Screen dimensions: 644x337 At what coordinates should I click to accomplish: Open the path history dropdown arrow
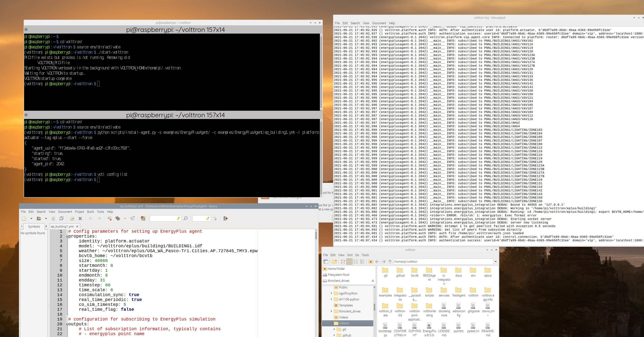click(x=495, y=261)
